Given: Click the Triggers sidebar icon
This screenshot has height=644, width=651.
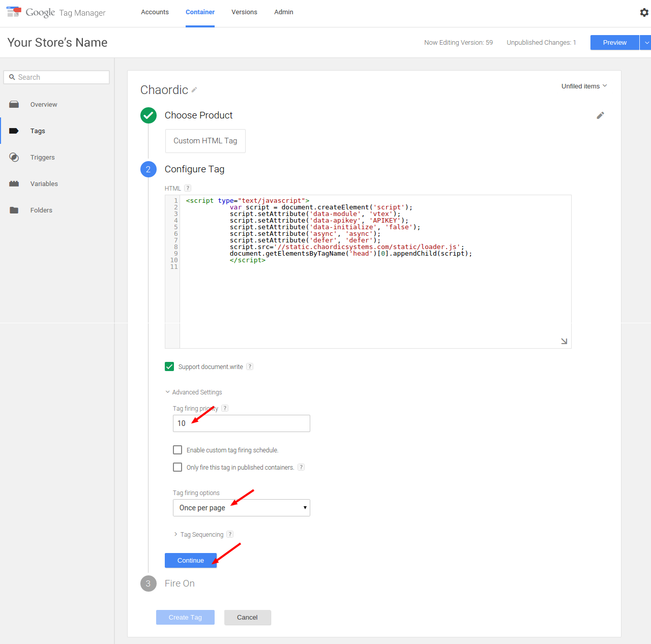Looking at the screenshot, I should (14, 157).
